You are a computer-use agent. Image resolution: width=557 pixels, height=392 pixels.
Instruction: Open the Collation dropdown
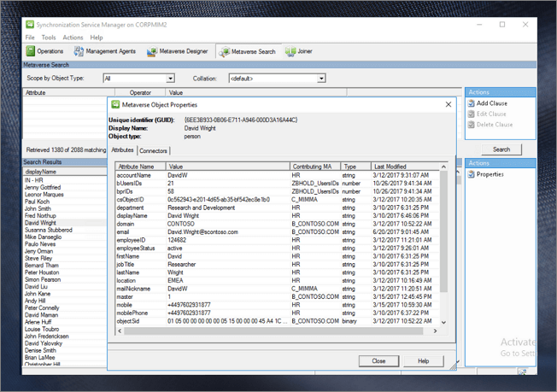(321, 79)
